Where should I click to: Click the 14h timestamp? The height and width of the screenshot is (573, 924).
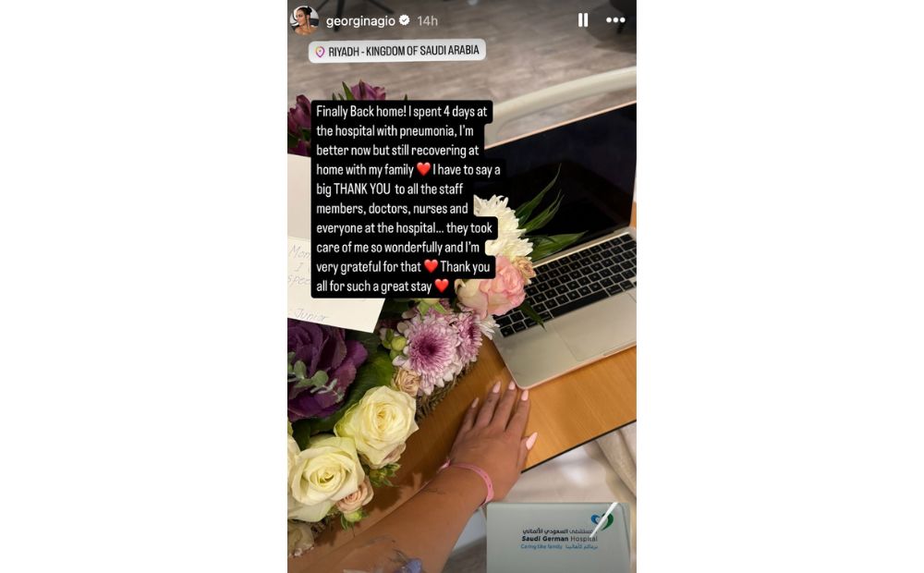tap(427, 21)
